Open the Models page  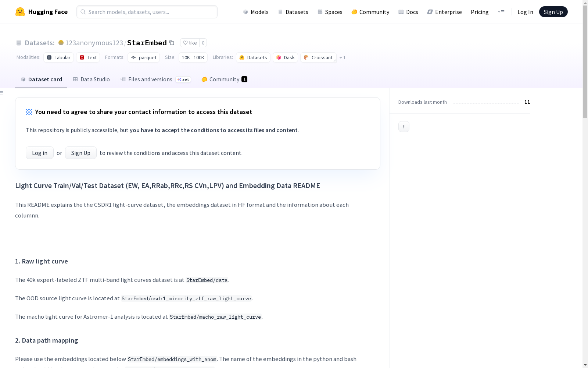coord(256,12)
